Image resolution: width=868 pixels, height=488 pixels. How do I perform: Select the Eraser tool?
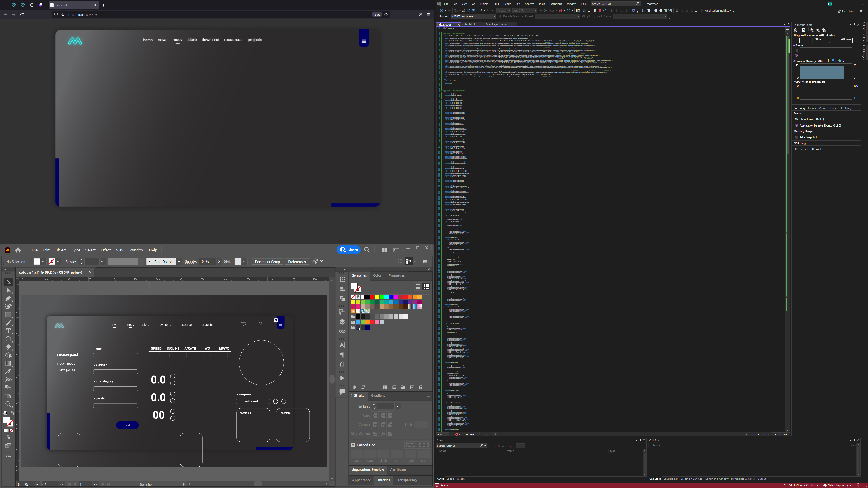[8, 347]
